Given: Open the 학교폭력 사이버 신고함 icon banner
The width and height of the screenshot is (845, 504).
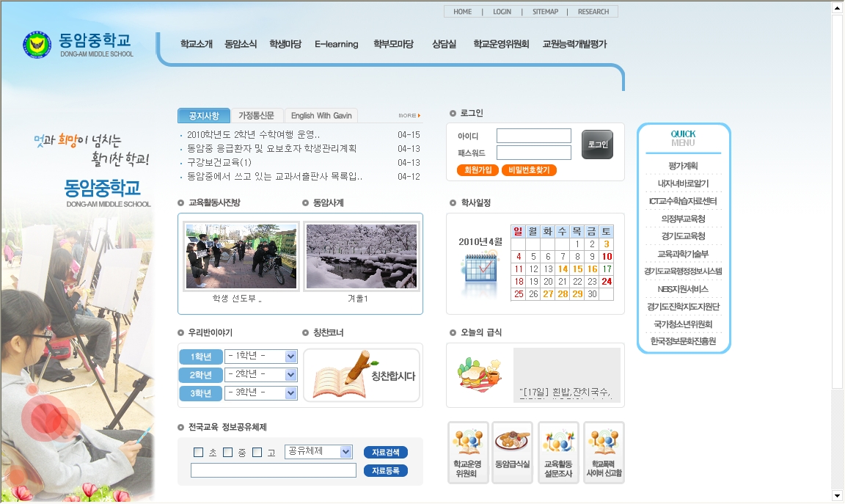Looking at the screenshot, I should tap(604, 453).
